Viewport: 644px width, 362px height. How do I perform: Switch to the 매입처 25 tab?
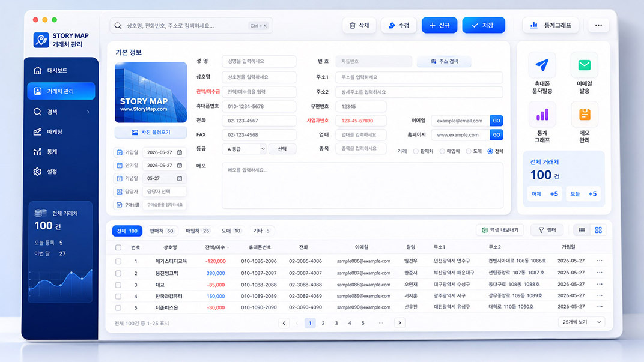198,231
